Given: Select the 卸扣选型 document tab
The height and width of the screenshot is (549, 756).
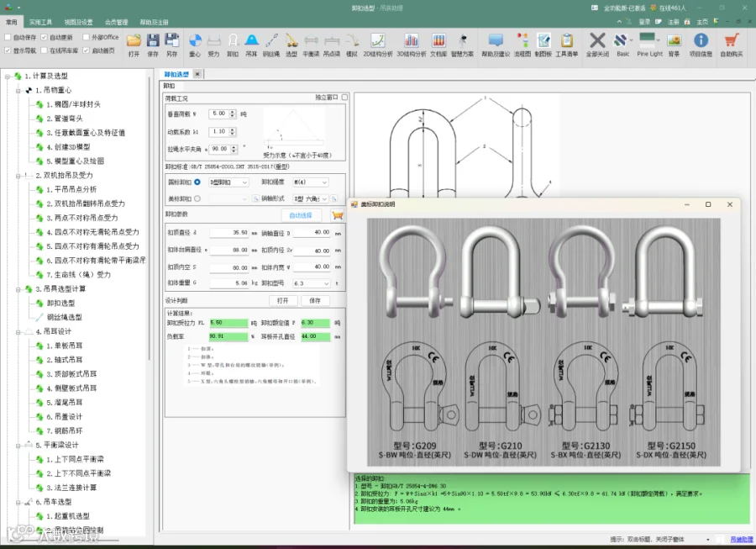Looking at the screenshot, I should [x=176, y=74].
